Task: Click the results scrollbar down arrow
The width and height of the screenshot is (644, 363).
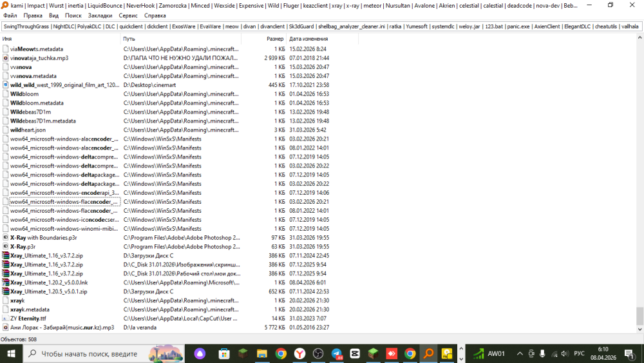Action: click(x=639, y=329)
